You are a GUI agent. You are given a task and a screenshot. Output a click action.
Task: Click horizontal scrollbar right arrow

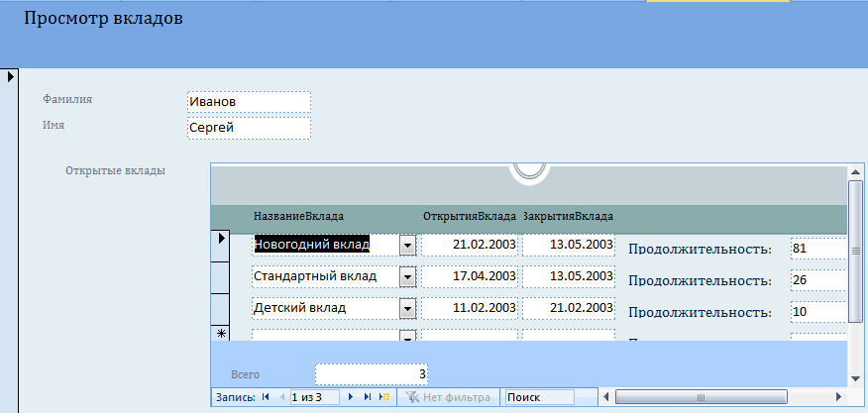[x=839, y=397]
